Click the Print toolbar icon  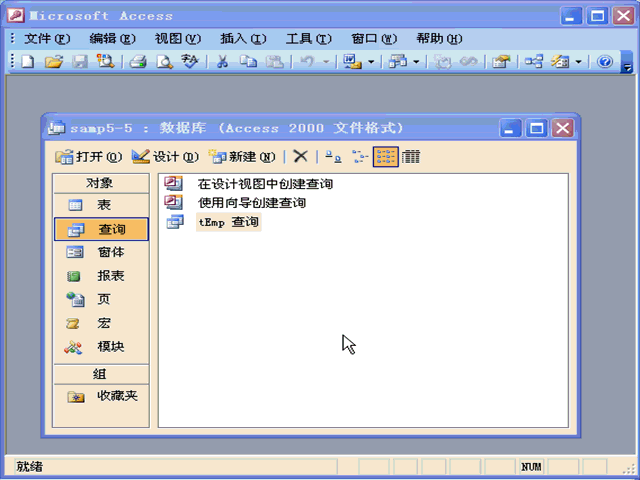tap(138, 62)
